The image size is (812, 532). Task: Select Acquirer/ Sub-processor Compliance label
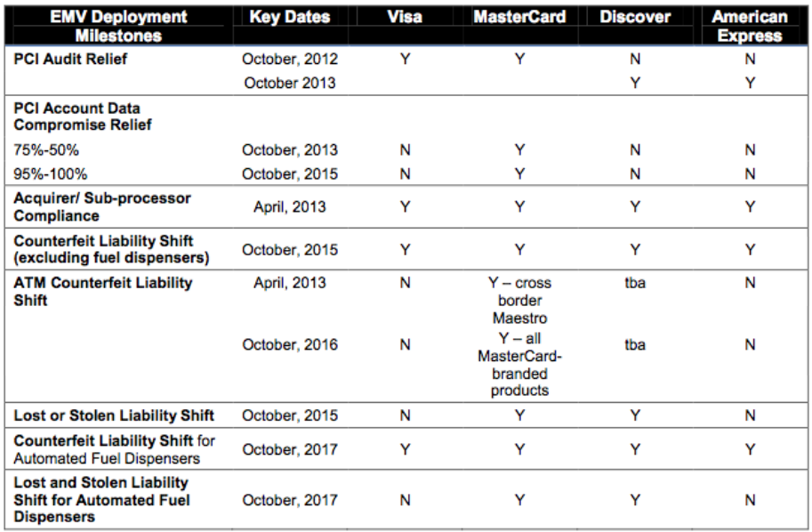pos(102,206)
